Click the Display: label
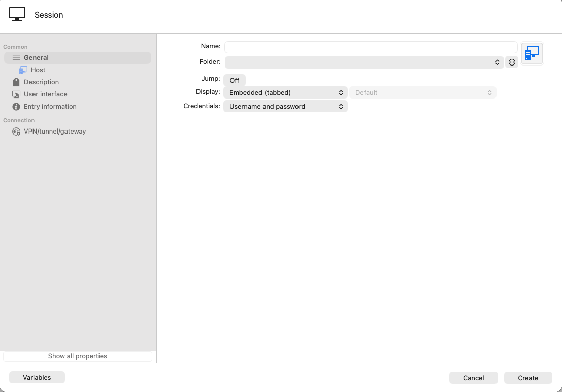This screenshot has width=562, height=392. 208,92
